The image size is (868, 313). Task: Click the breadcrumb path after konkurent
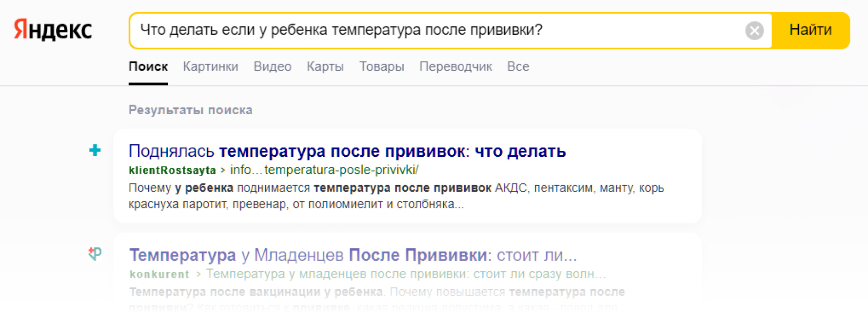pos(405,274)
